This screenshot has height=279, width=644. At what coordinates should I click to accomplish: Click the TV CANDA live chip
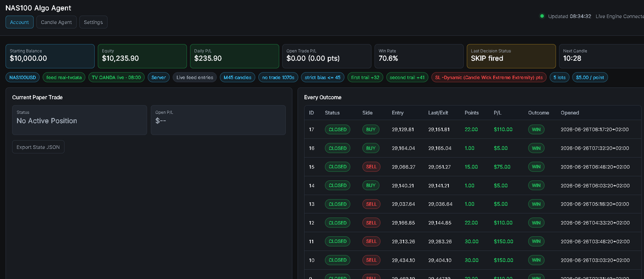tap(116, 77)
